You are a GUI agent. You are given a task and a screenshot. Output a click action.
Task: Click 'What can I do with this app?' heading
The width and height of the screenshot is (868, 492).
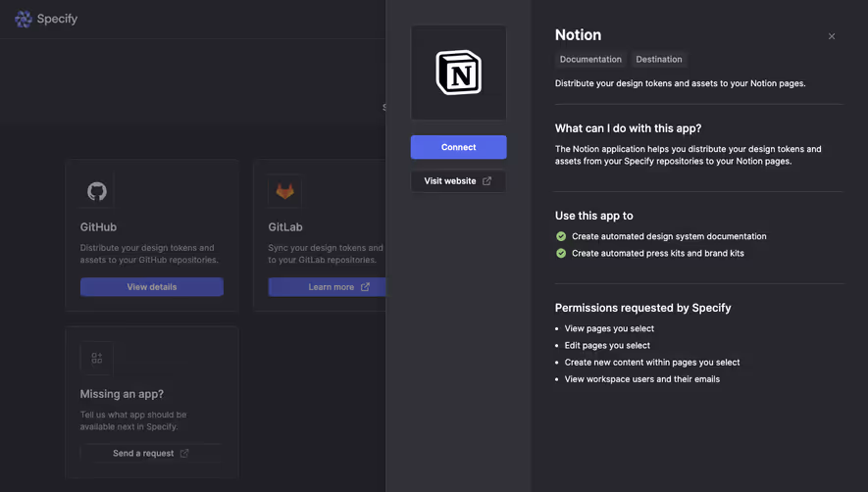click(629, 128)
